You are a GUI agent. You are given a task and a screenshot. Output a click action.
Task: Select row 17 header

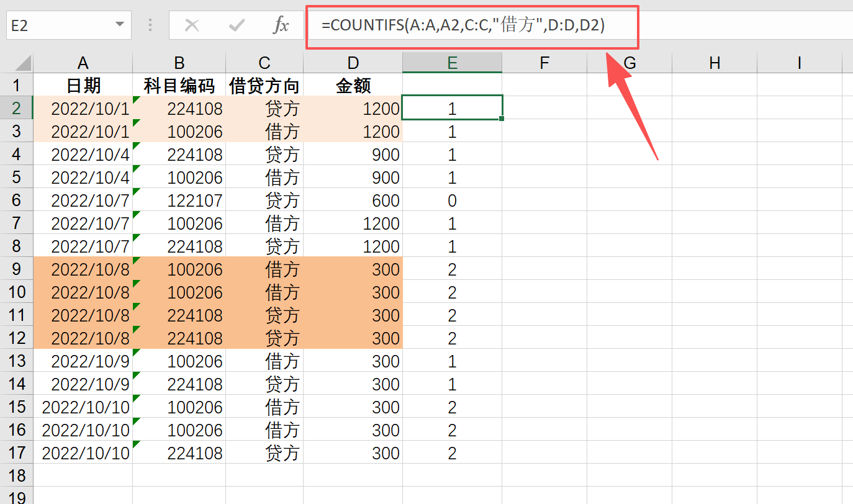[17, 452]
